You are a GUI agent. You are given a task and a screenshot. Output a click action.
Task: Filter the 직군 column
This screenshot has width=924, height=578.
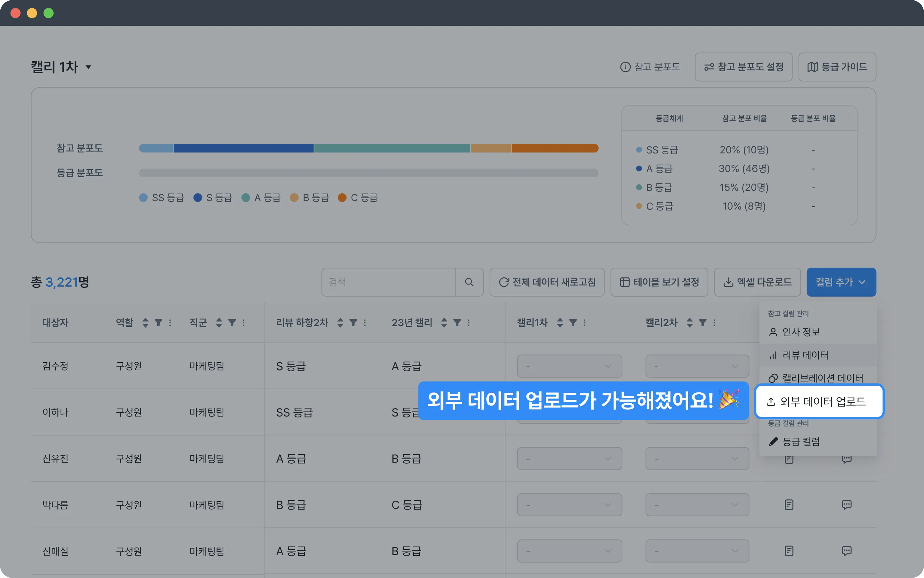[232, 323]
